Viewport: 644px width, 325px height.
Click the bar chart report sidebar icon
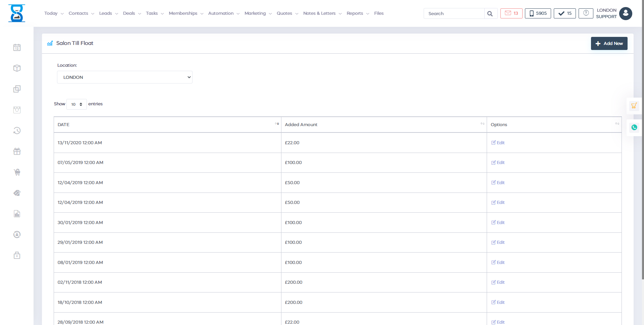click(17, 214)
